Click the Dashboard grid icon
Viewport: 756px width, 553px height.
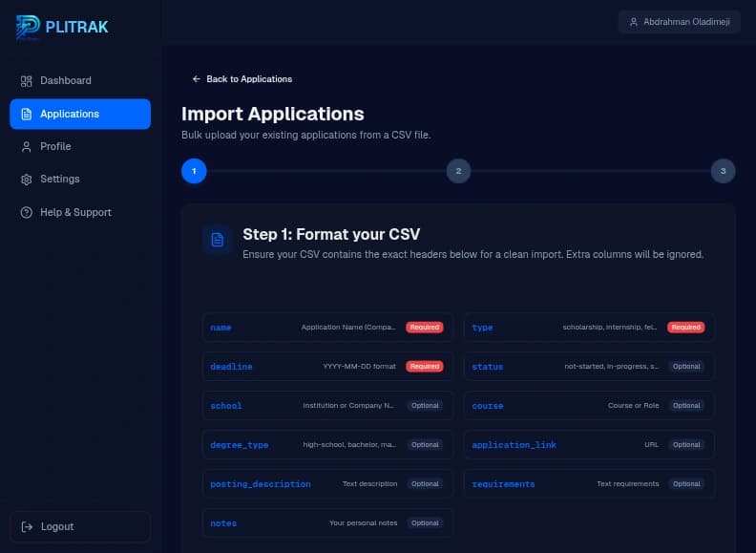(27, 81)
